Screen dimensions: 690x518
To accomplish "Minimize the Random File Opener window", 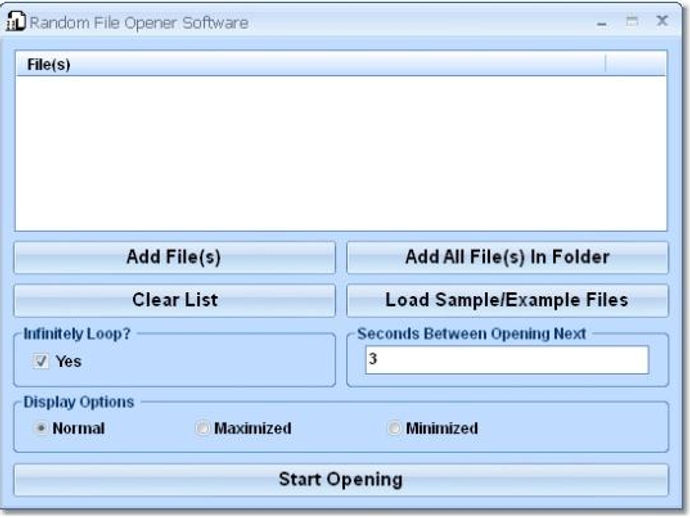I will 602,22.
